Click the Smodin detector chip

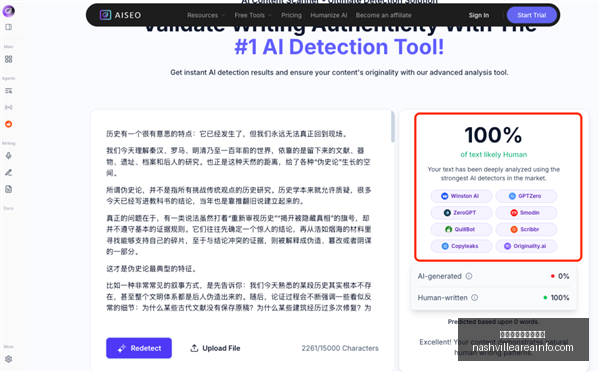526,213
